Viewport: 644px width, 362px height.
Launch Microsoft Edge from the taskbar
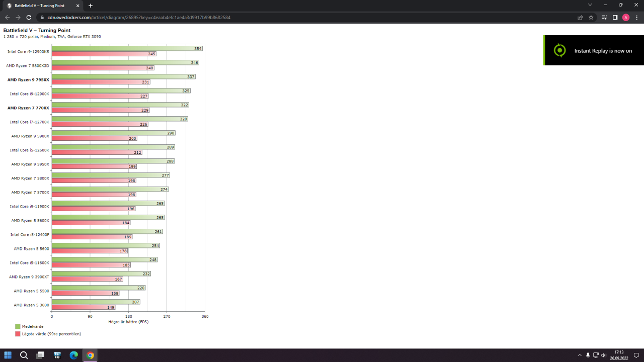(73, 355)
